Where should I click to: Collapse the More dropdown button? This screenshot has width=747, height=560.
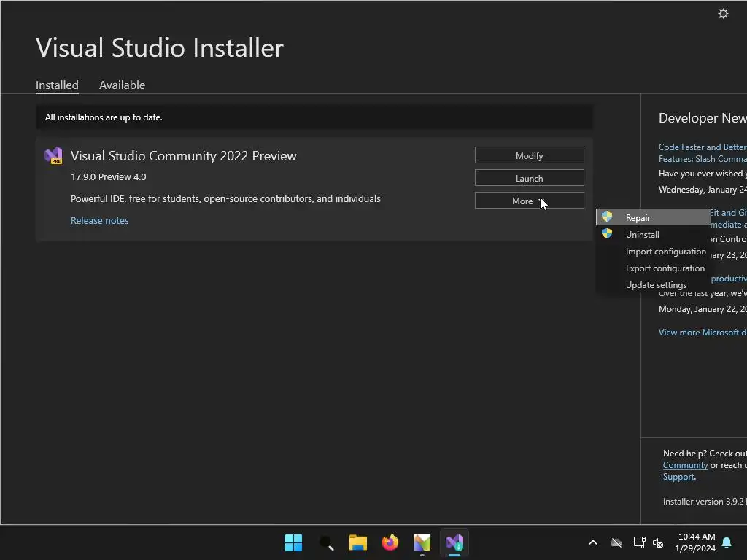(x=530, y=201)
